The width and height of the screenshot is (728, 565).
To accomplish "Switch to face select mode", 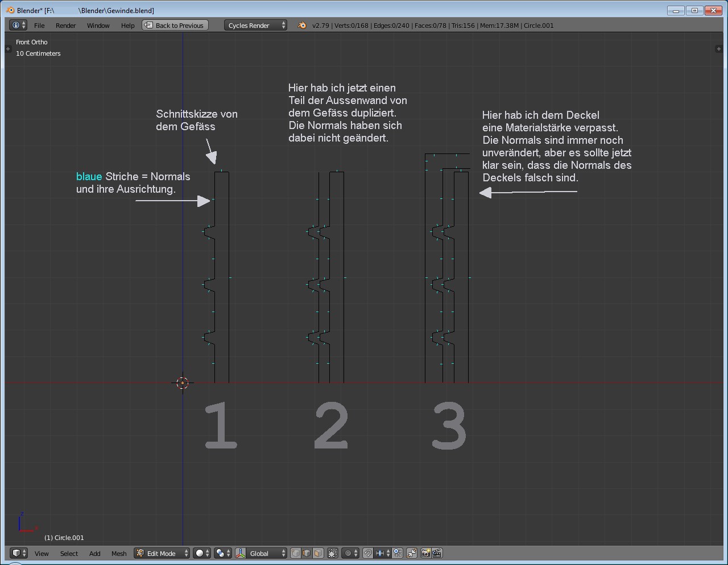I will click(318, 553).
